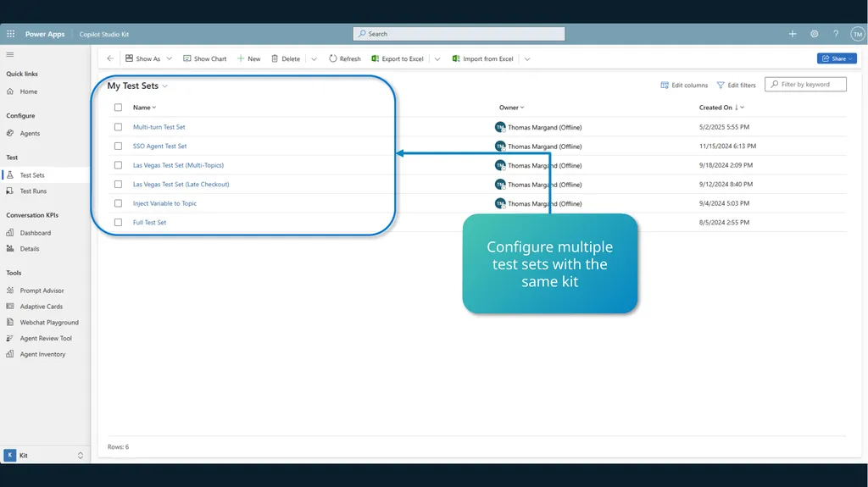The width and height of the screenshot is (868, 487).
Task: Click owner Thomas Margand in SSO Agent row
Action: point(545,147)
